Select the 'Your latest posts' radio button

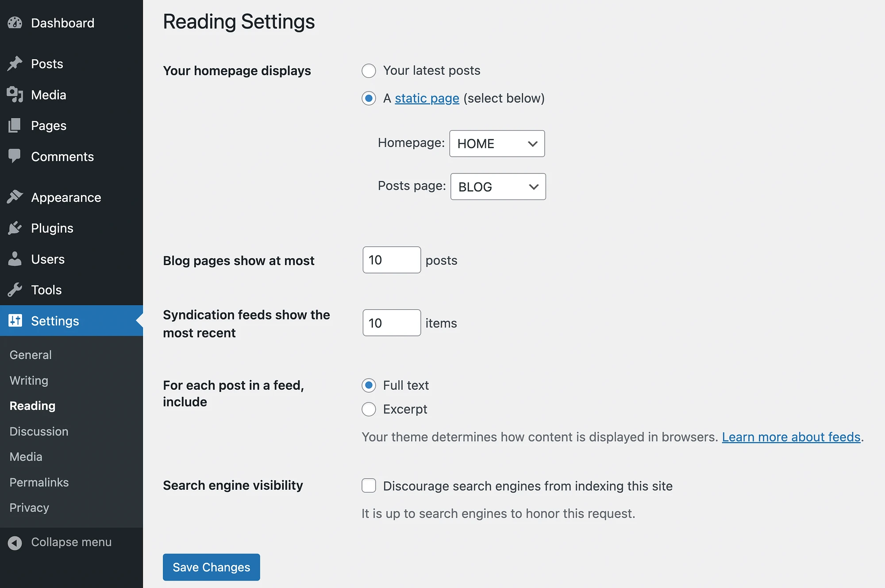click(x=369, y=70)
